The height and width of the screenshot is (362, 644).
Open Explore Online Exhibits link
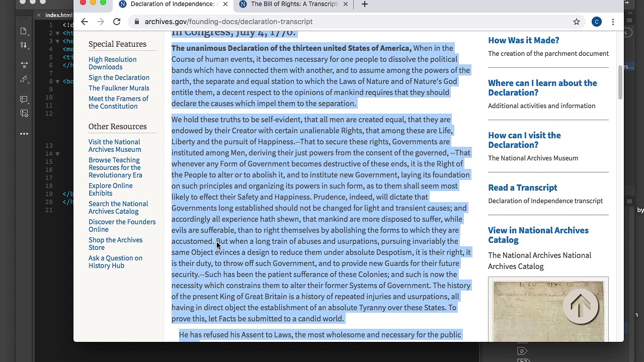pyautogui.click(x=111, y=190)
